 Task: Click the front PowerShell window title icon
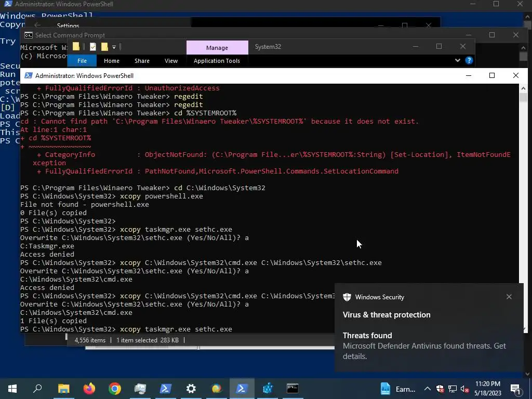[29, 75]
